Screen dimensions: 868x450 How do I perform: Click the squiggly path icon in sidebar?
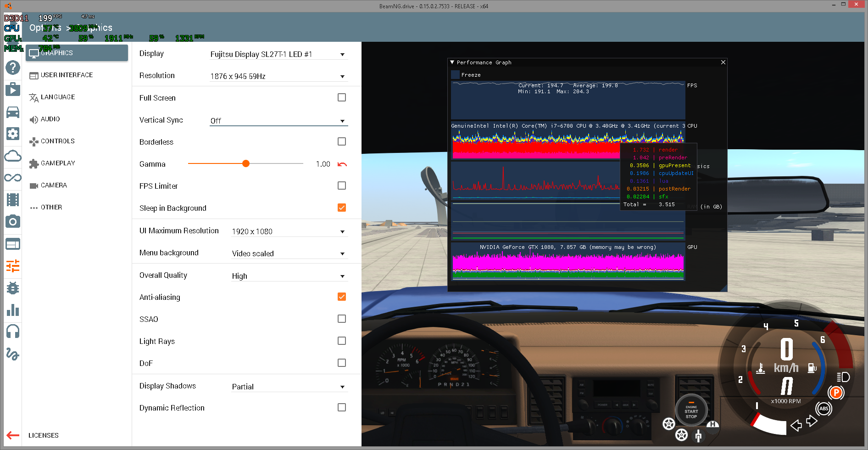(13, 354)
